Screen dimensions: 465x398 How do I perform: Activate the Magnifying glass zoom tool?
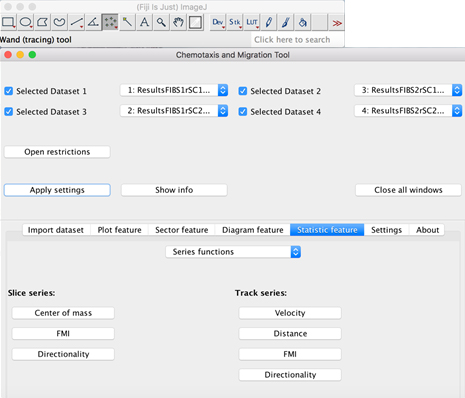(161, 23)
